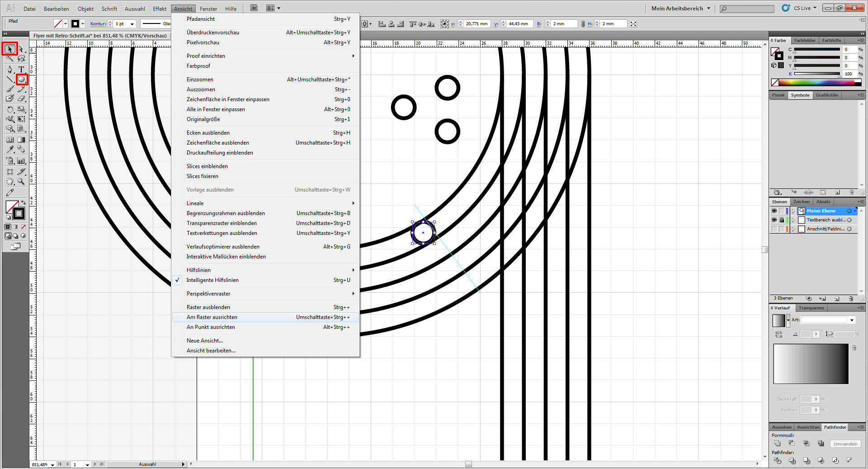
Task: Click the Kontur link in control bar
Action: coord(98,24)
